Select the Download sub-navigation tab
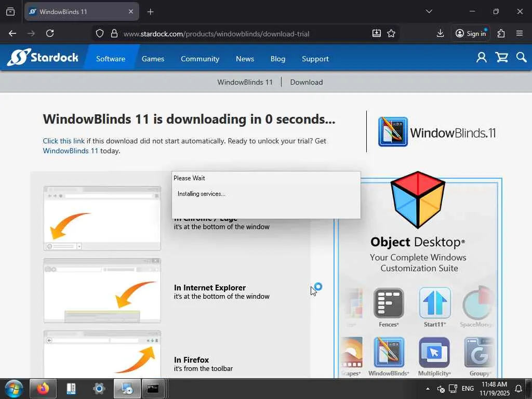Viewport: 532px width, 399px height. point(307,82)
